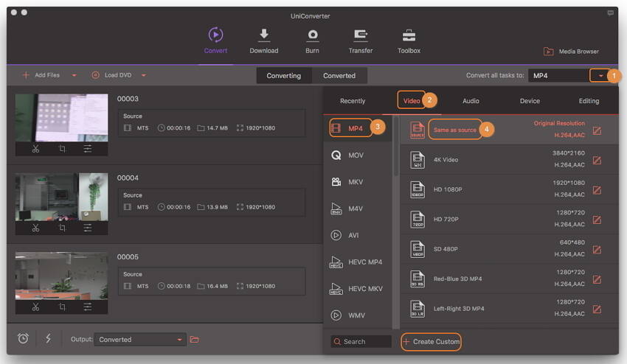
Task: Click the format Search field
Action: [361, 342]
